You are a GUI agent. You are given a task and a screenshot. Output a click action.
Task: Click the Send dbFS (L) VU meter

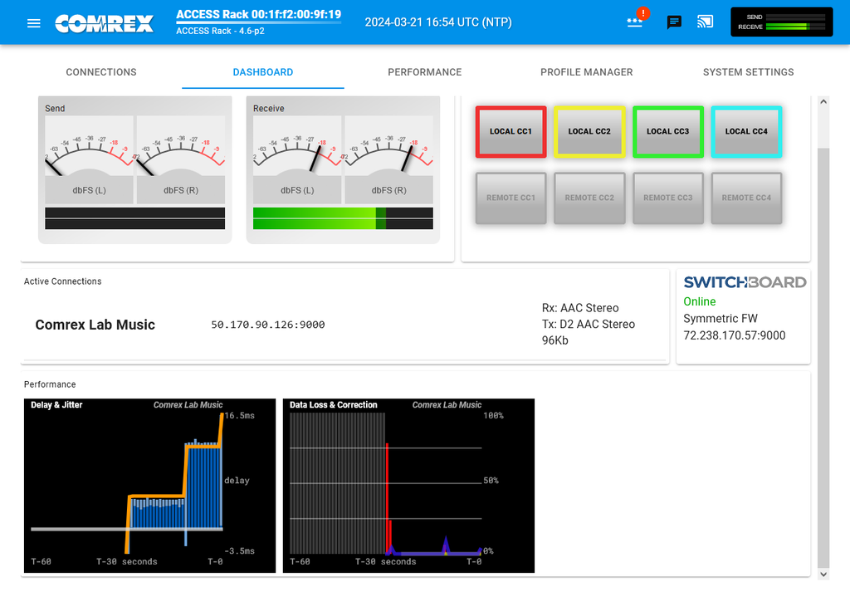(89, 159)
